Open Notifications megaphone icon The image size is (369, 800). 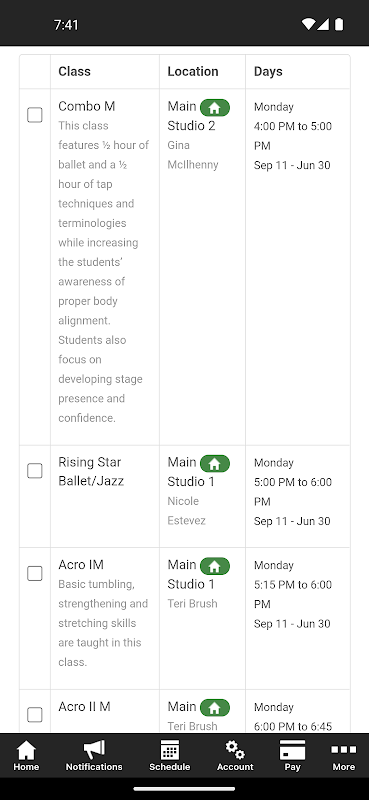94,749
